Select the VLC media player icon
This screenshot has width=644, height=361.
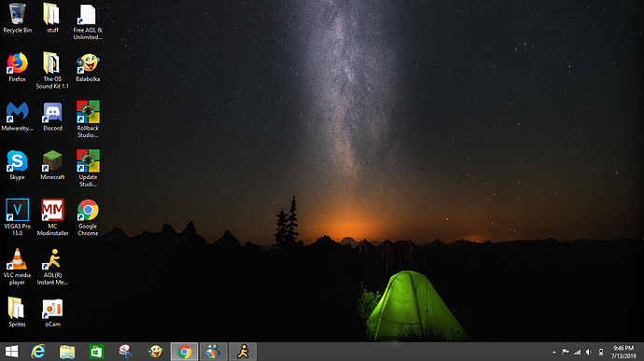click(17, 267)
